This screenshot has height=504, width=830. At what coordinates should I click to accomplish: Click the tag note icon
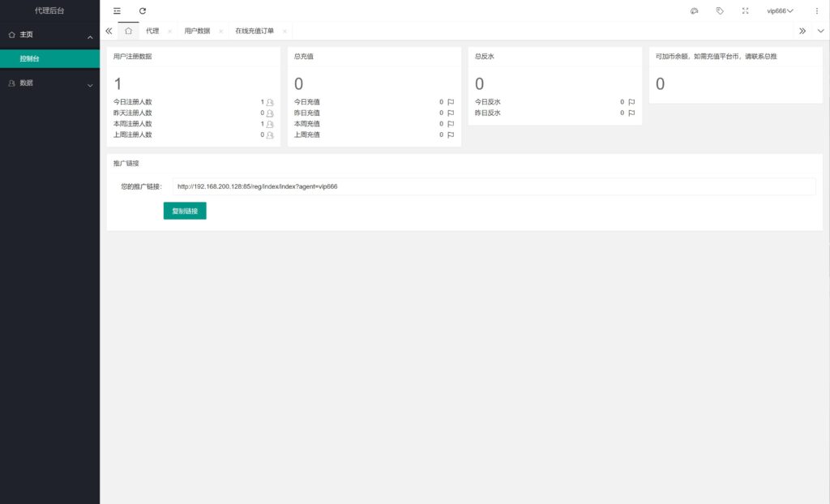720,11
